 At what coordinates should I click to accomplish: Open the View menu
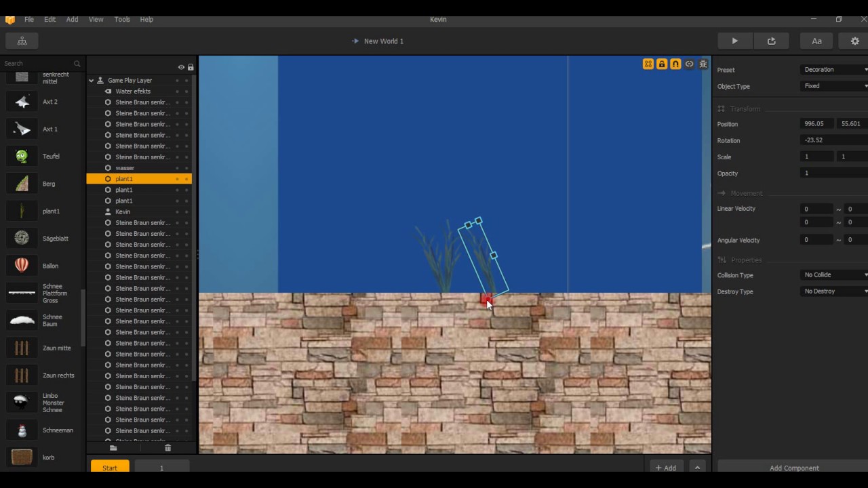point(96,20)
